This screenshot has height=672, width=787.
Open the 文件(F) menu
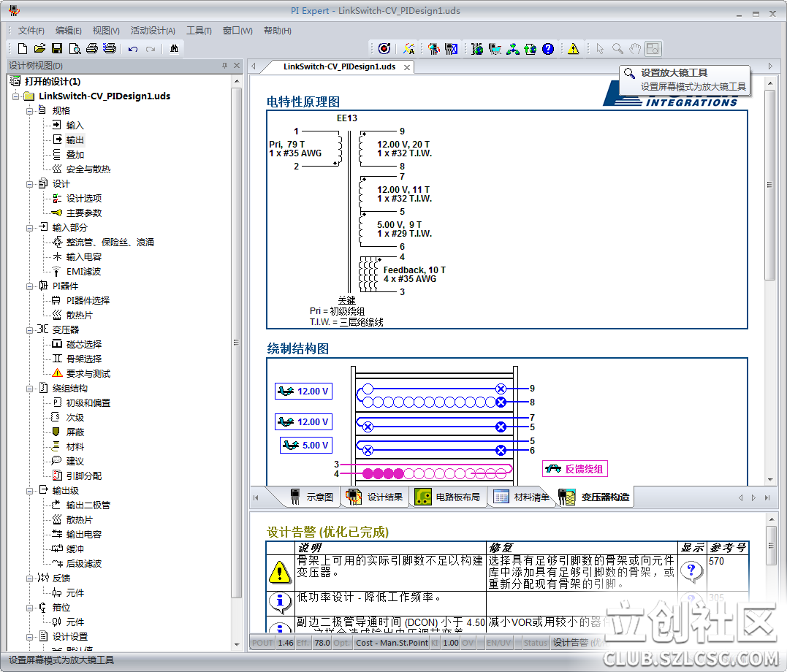point(31,31)
